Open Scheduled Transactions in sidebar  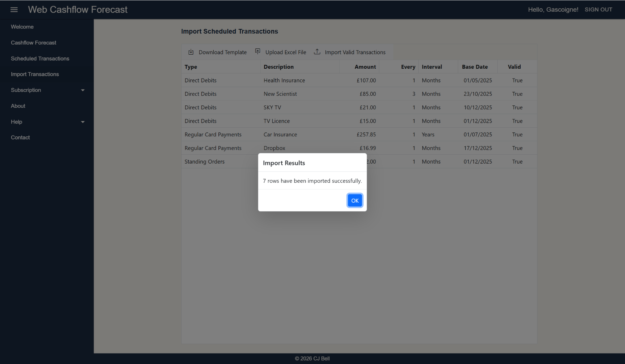(x=40, y=59)
